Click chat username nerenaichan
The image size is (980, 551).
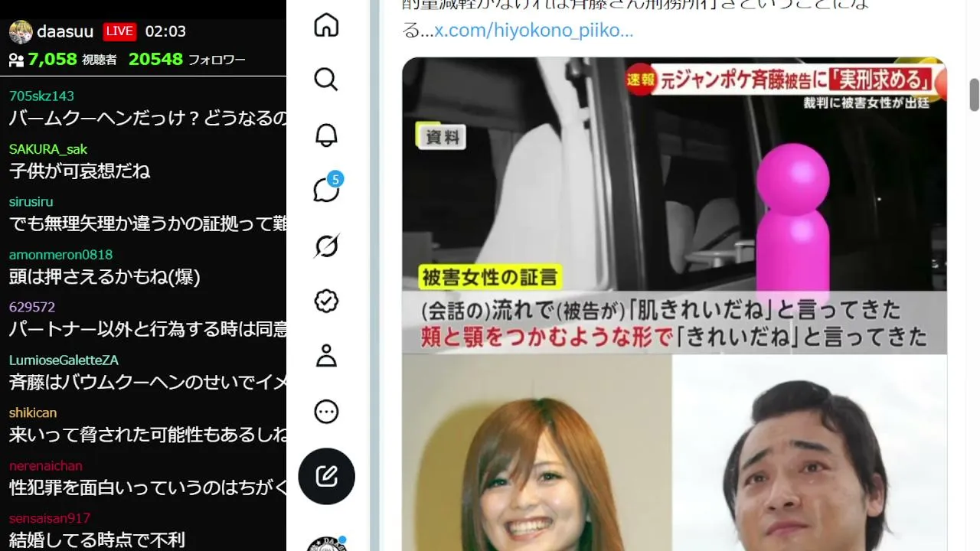pos(46,466)
